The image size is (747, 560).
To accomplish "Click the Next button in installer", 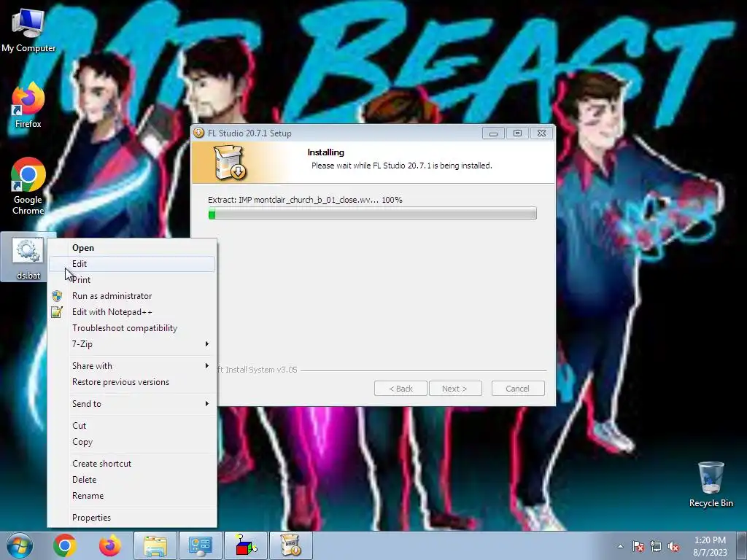I will tap(455, 389).
